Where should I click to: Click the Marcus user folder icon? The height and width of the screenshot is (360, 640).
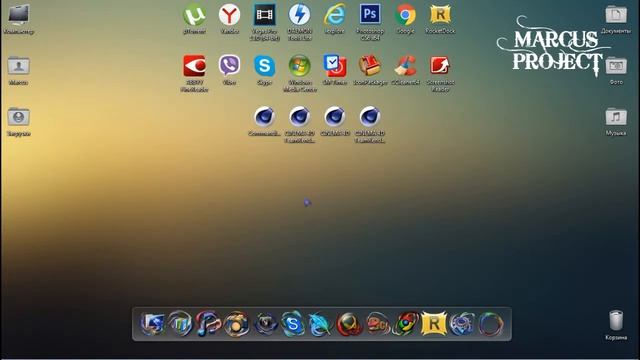(18, 66)
